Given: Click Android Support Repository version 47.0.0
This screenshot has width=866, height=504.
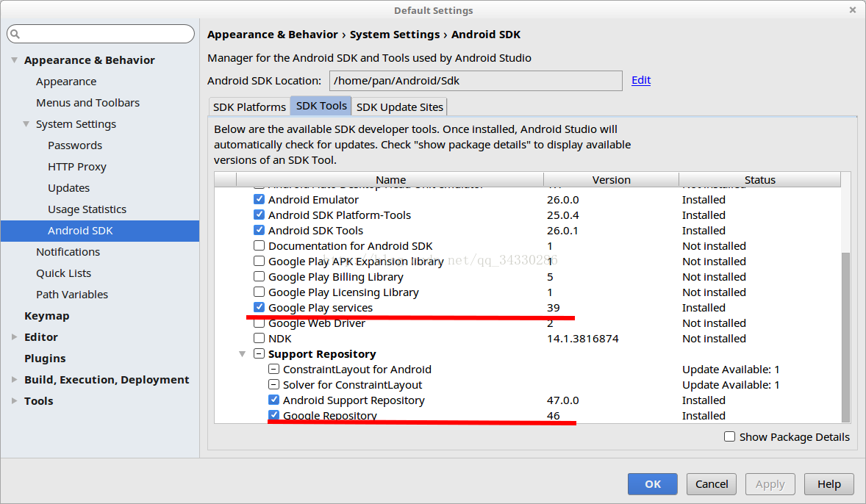Looking at the screenshot, I should tap(563, 400).
